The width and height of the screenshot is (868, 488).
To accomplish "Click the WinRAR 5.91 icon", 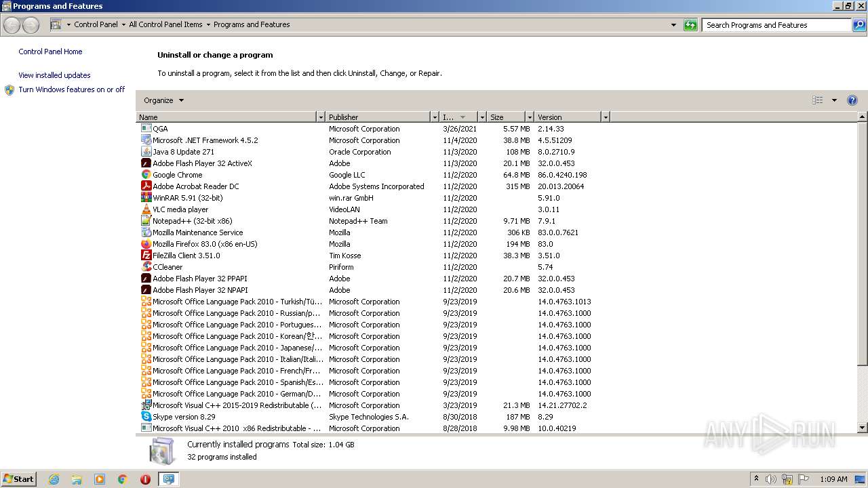I will point(146,198).
